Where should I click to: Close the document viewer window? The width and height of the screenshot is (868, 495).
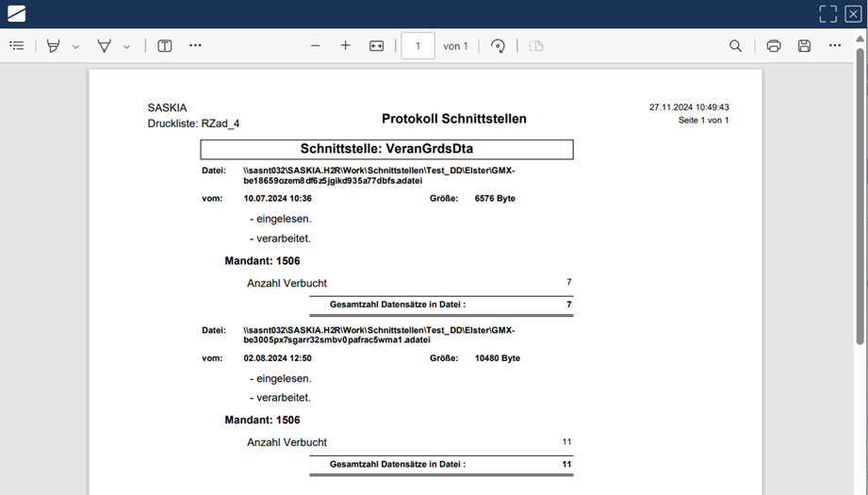point(853,13)
